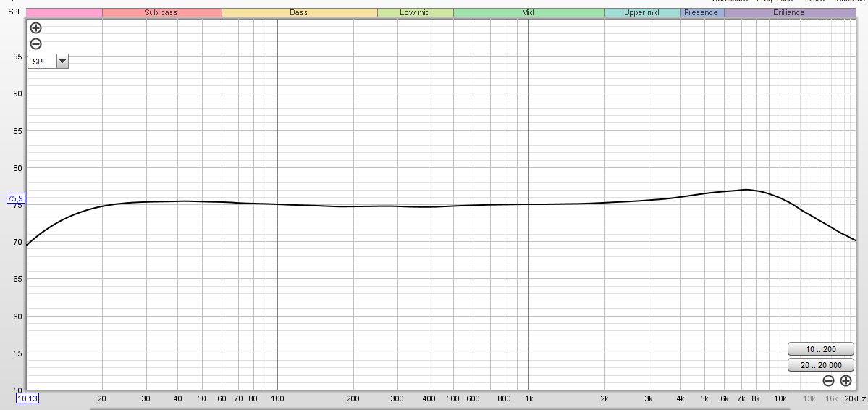868x410 pixels.
Task: Zoom out vertically with the top-left minus icon
Action: (35, 43)
